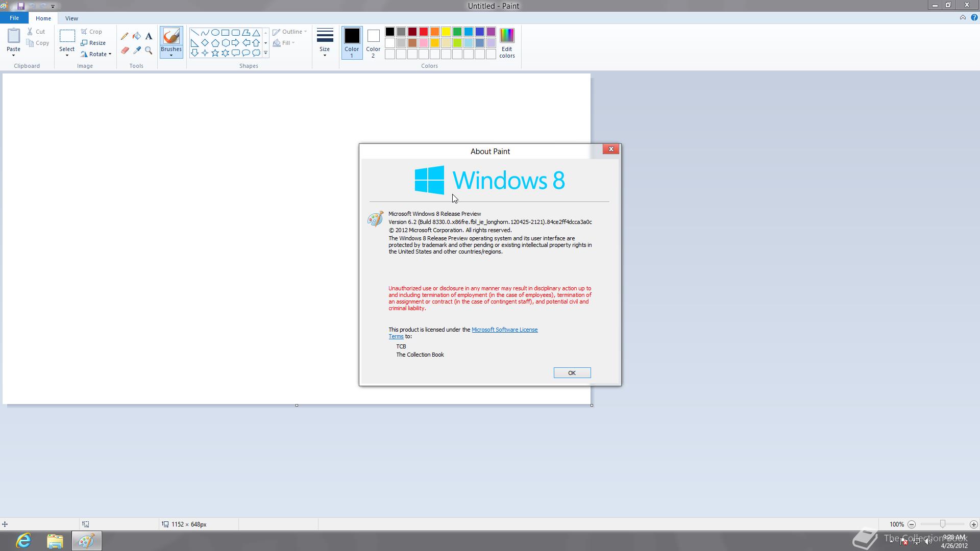Open Edit colors dialog
The height and width of the screenshot is (551, 980).
pyautogui.click(x=506, y=43)
